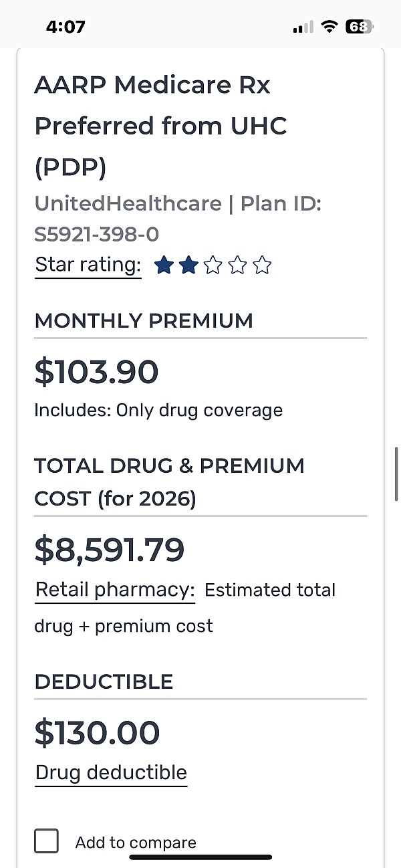Tap the $130.00 deductible amount
The width and height of the screenshot is (401, 868).
tap(97, 733)
